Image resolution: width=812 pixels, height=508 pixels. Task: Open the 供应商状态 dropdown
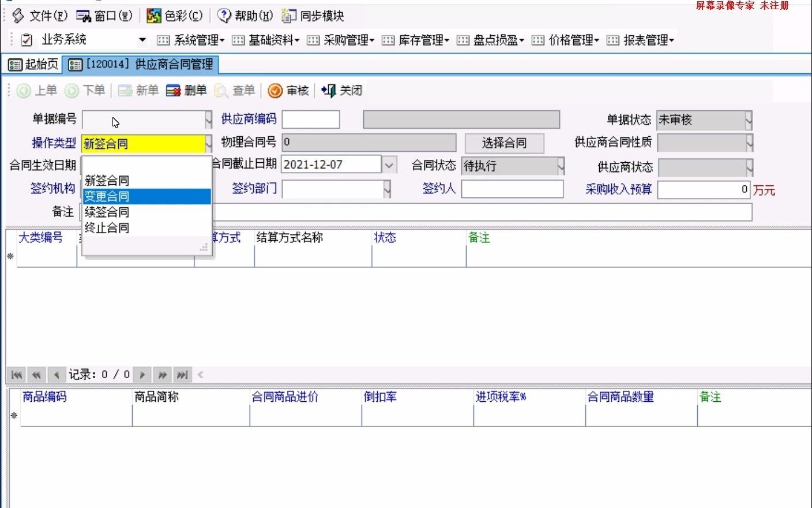click(x=749, y=168)
